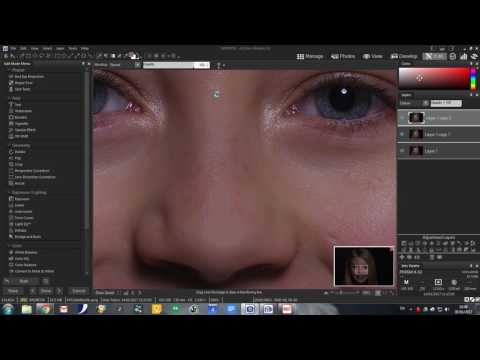Viewport: 480px width, 360px height.
Task: Click the Done button
Action: click(x=46, y=291)
